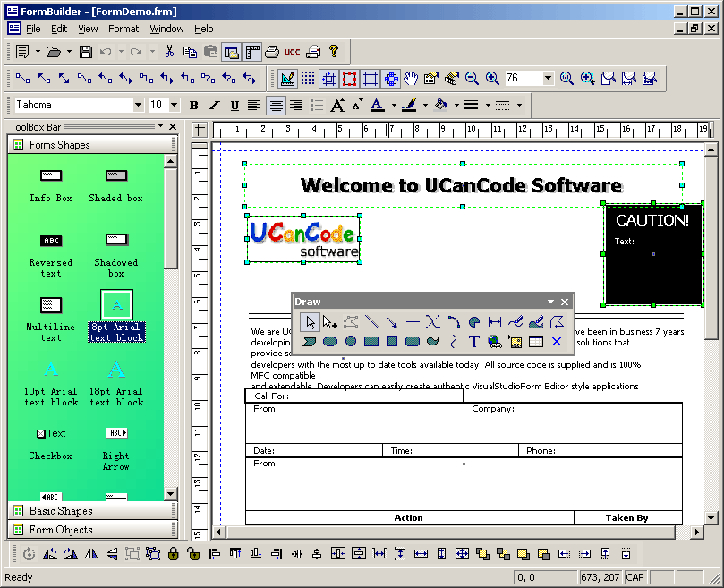Click the Print icon
Image resolution: width=724 pixels, height=588 pixels.
[x=272, y=52]
